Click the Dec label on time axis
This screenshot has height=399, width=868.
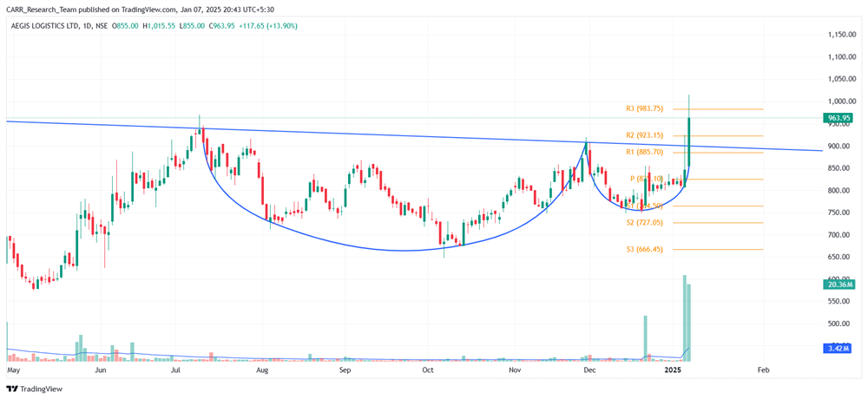coord(590,370)
